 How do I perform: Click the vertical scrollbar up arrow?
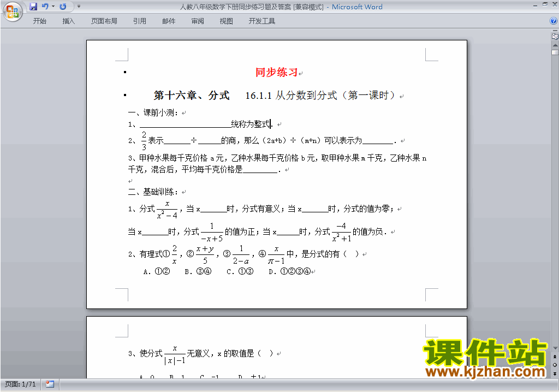[x=555, y=45]
